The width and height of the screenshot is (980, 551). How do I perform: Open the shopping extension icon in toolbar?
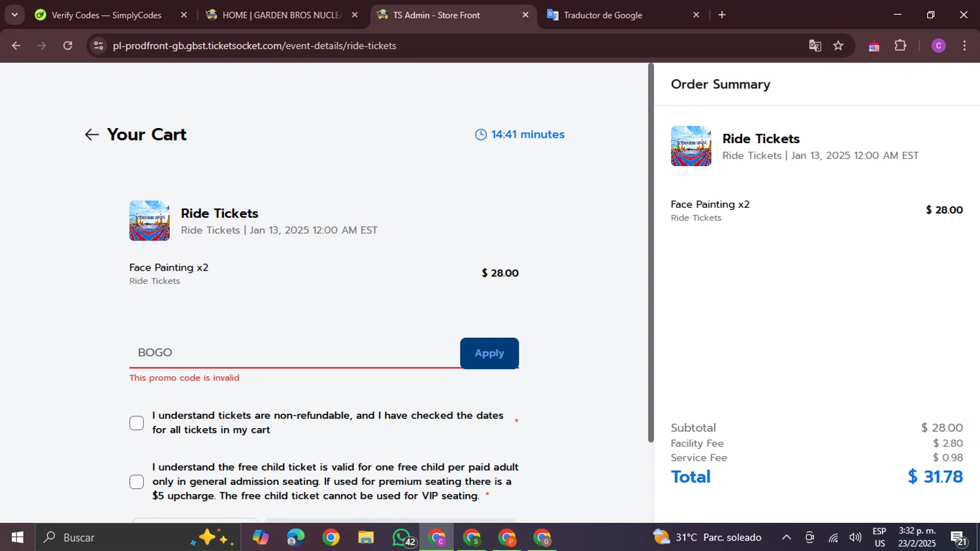coord(874,46)
